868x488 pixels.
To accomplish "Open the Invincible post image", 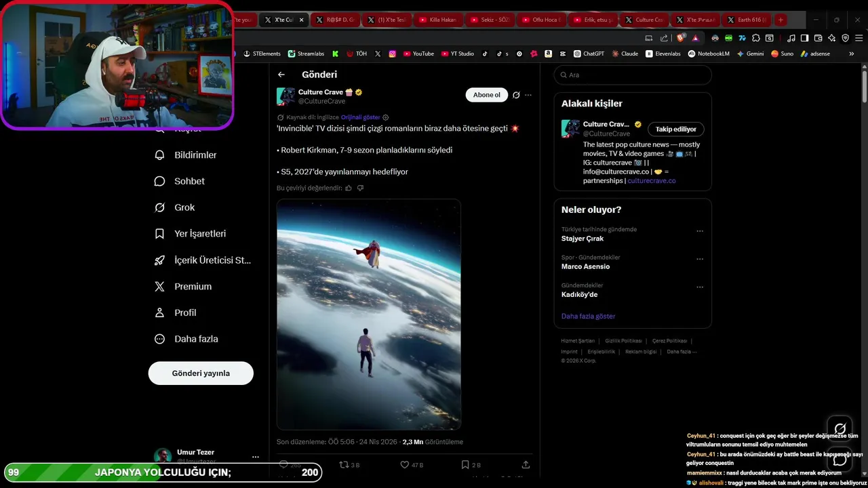I will pos(369,314).
